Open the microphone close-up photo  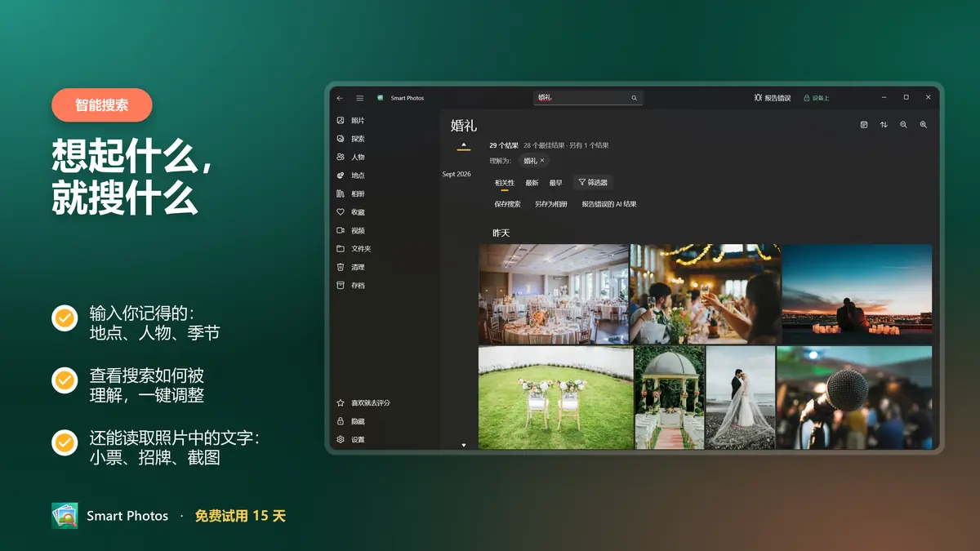[x=854, y=398]
